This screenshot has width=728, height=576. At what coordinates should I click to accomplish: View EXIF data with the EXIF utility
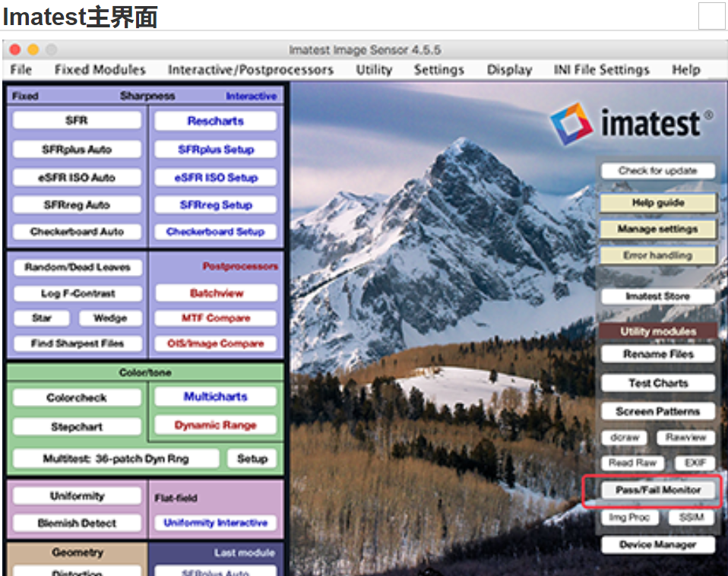click(694, 463)
